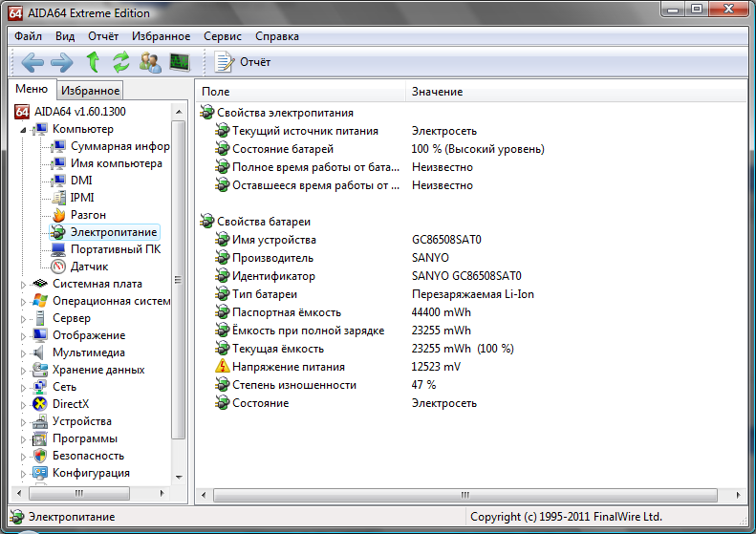This screenshot has height=534, width=756.
Task: Click the Отчёт report toolbar button
Action: tap(243, 62)
